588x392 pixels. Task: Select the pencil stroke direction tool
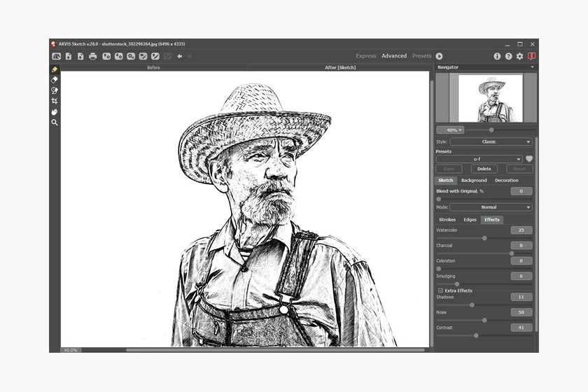pyautogui.click(x=55, y=69)
